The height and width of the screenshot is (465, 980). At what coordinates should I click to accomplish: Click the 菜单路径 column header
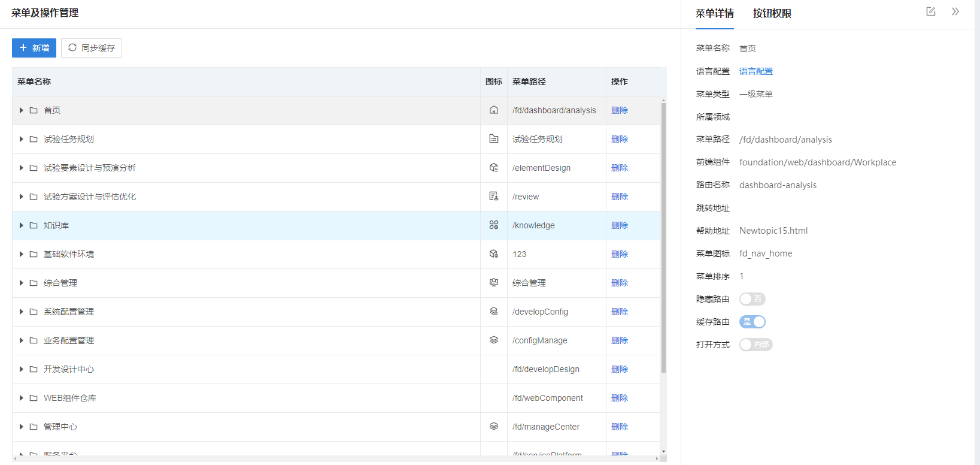click(557, 81)
